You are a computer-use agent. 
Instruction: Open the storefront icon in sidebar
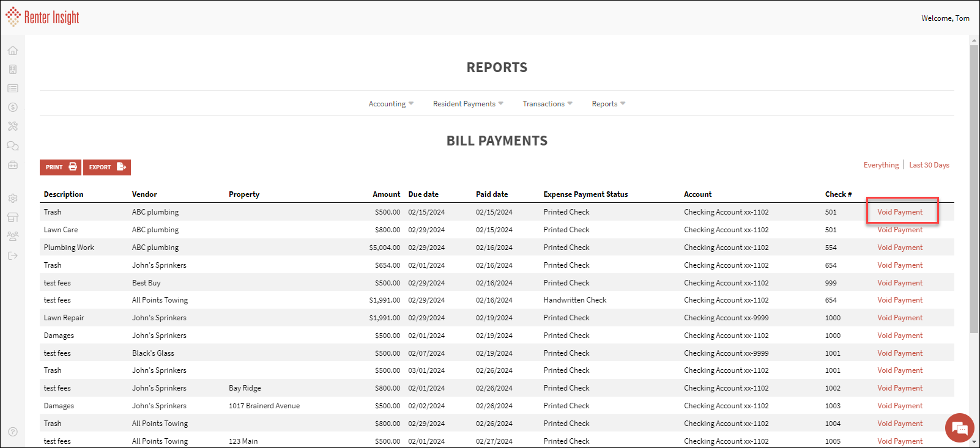click(13, 218)
